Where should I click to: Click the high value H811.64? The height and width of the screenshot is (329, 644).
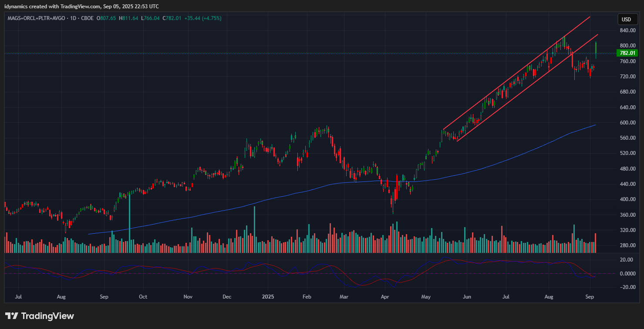[128, 19]
